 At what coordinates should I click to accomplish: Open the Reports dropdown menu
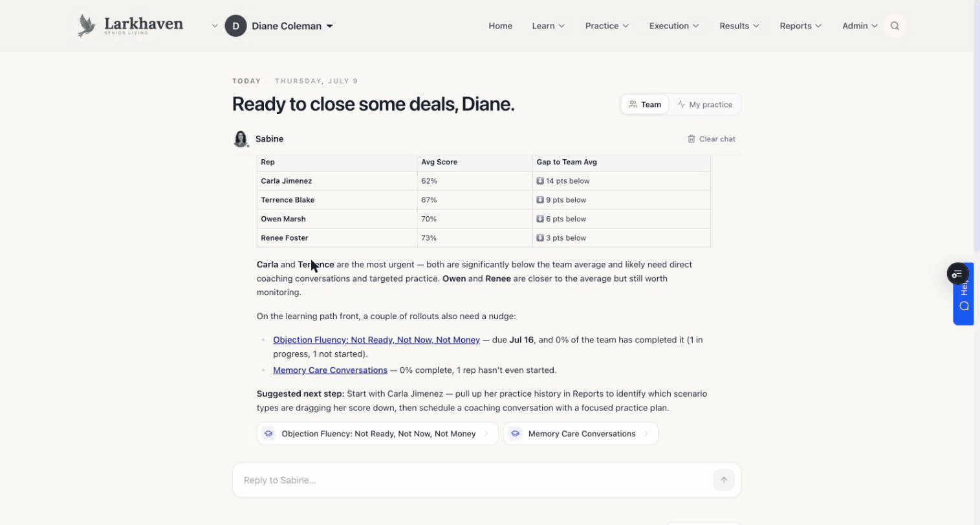point(800,26)
